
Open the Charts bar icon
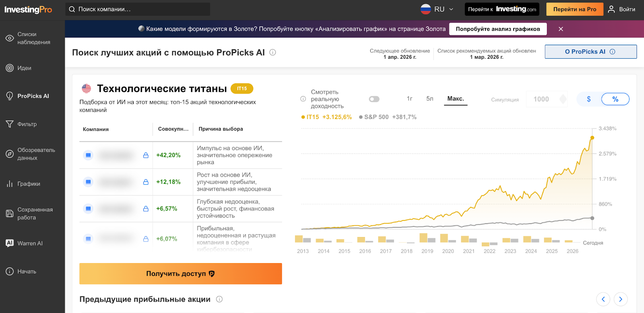tap(10, 184)
